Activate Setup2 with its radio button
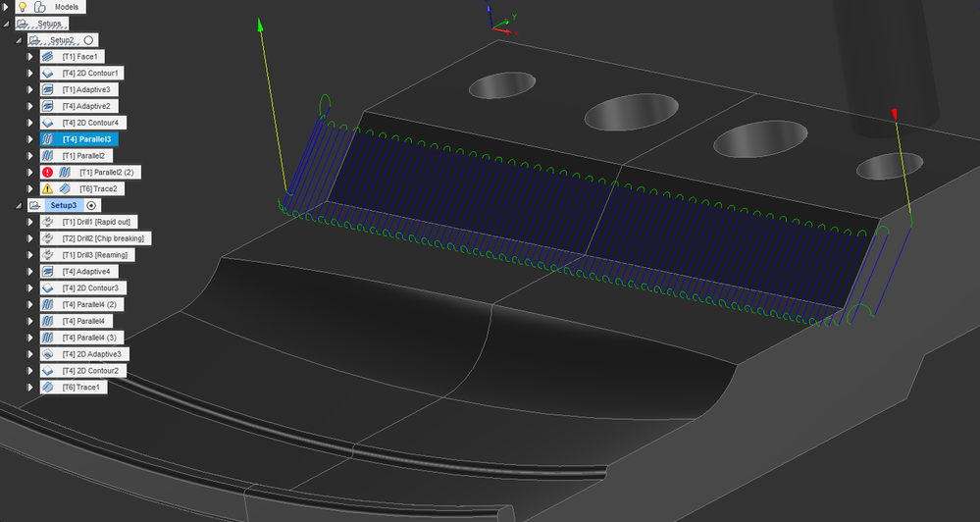This screenshot has height=522, width=980. (88, 40)
